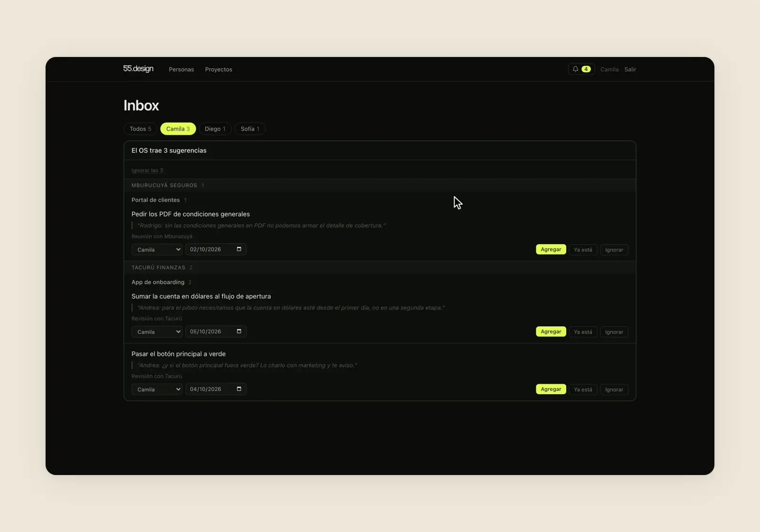
Task: Click the 04/10/2026 date field
Action: [216, 389]
